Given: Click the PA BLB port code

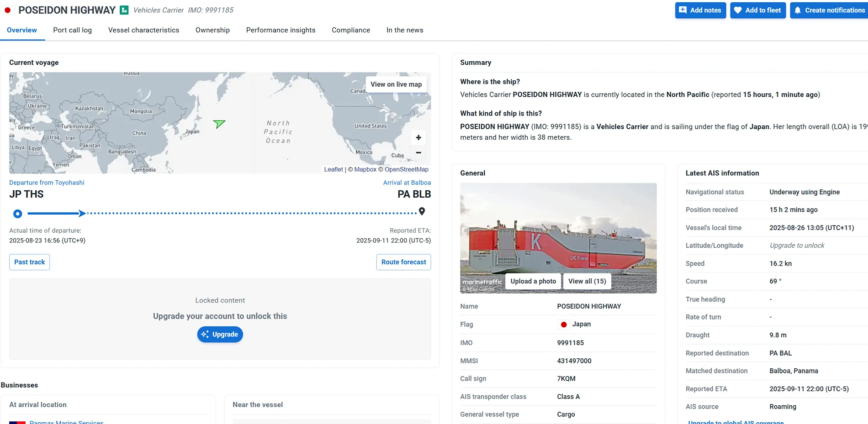Looking at the screenshot, I should pos(414,194).
